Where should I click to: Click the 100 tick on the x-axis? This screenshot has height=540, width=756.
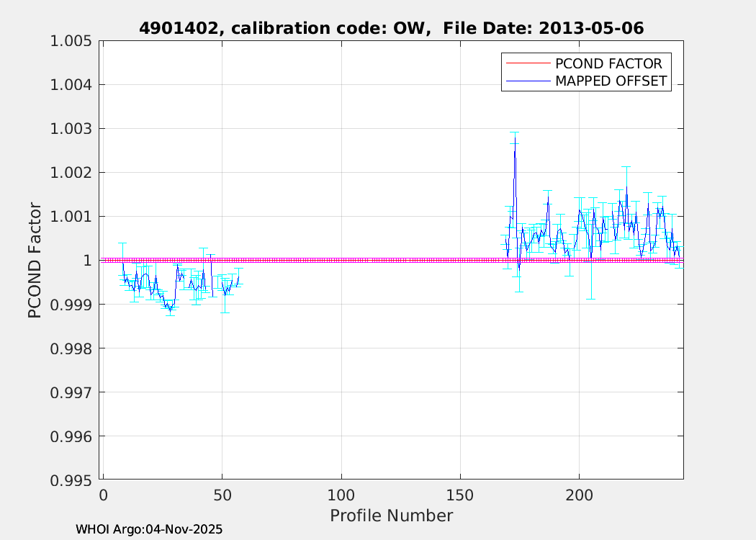point(341,495)
